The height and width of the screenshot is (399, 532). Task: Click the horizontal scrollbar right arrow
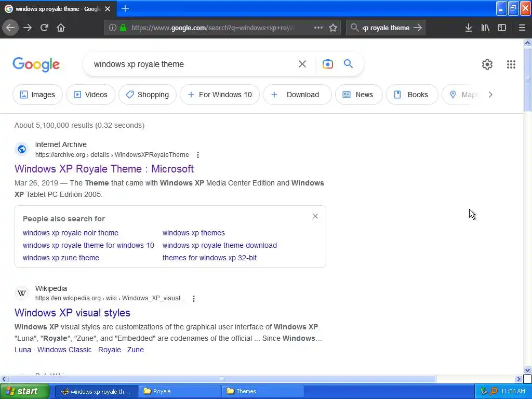518,379
